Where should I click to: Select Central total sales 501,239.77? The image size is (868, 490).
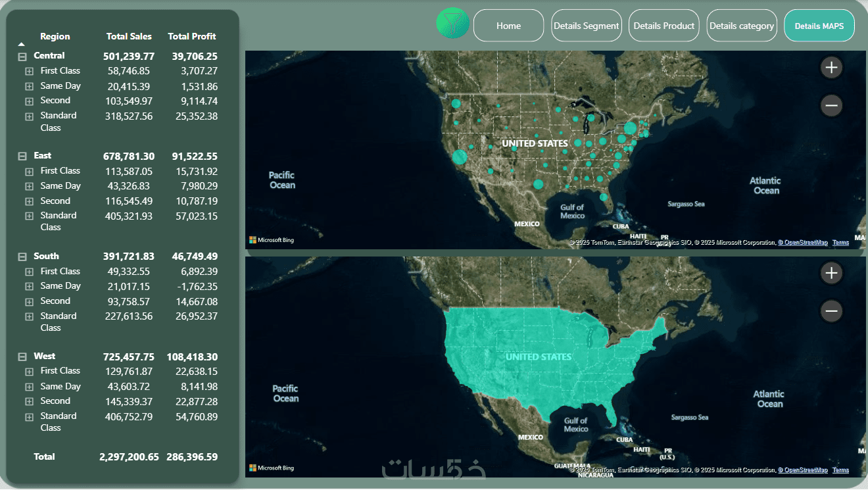(x=129, y=57)
